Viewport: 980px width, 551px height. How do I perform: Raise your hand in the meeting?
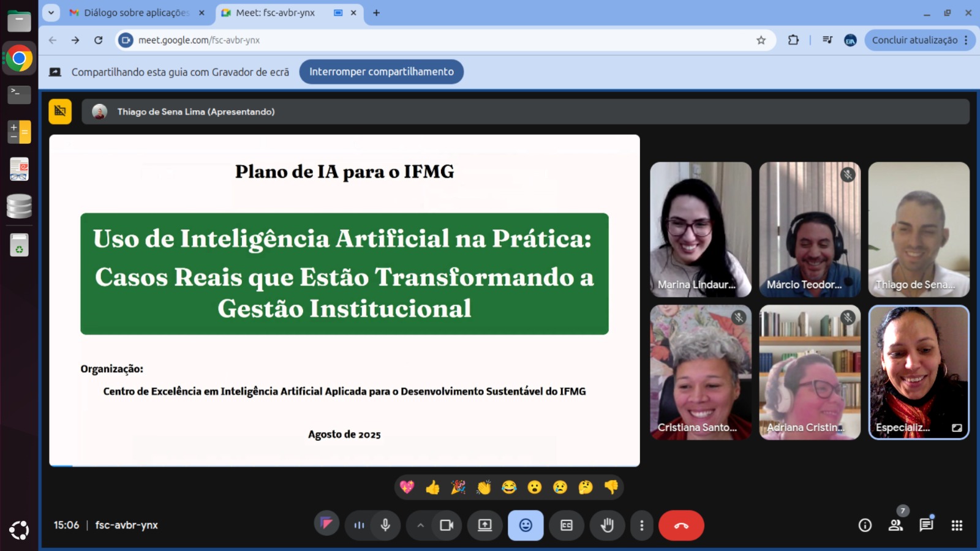(x=607, y=525)
